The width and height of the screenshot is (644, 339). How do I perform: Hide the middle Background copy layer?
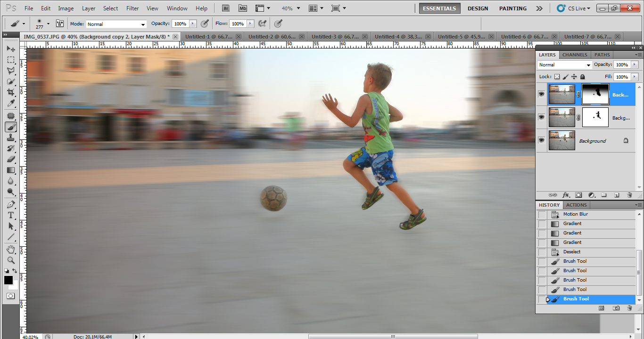coord(541,117)
